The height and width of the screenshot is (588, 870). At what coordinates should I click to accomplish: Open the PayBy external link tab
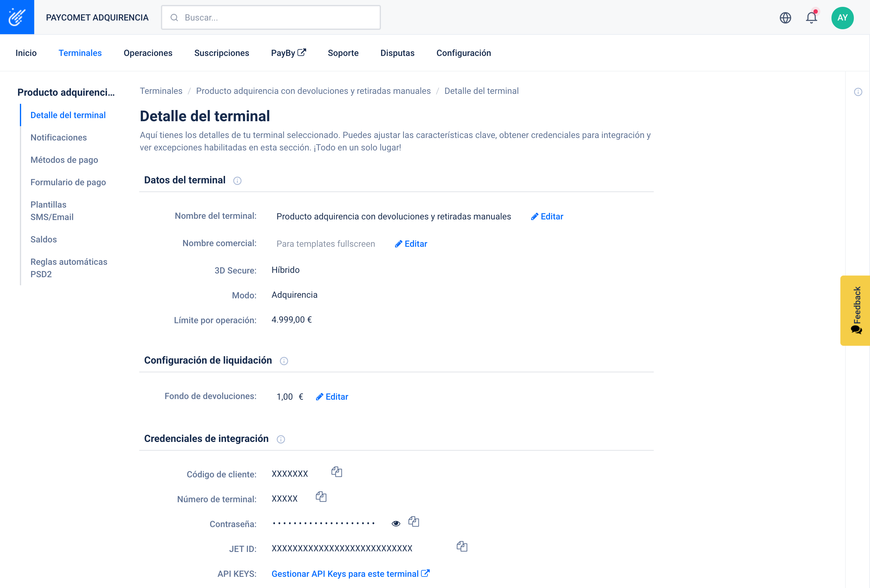(288, 53)
